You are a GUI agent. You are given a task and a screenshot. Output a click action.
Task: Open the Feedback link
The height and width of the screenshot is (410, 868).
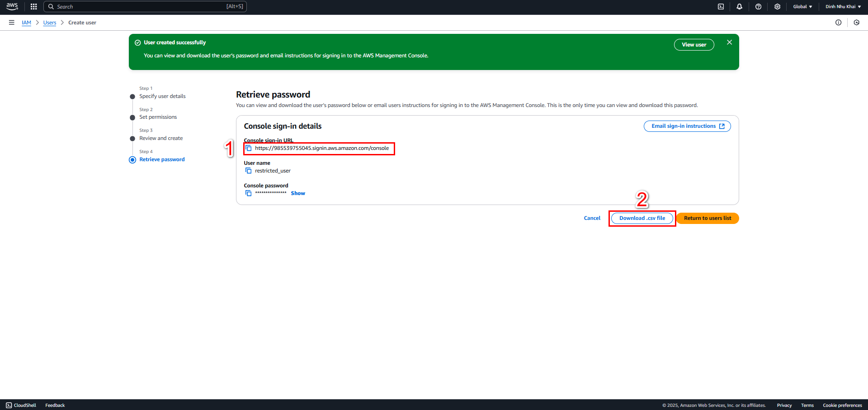(55, 405)
